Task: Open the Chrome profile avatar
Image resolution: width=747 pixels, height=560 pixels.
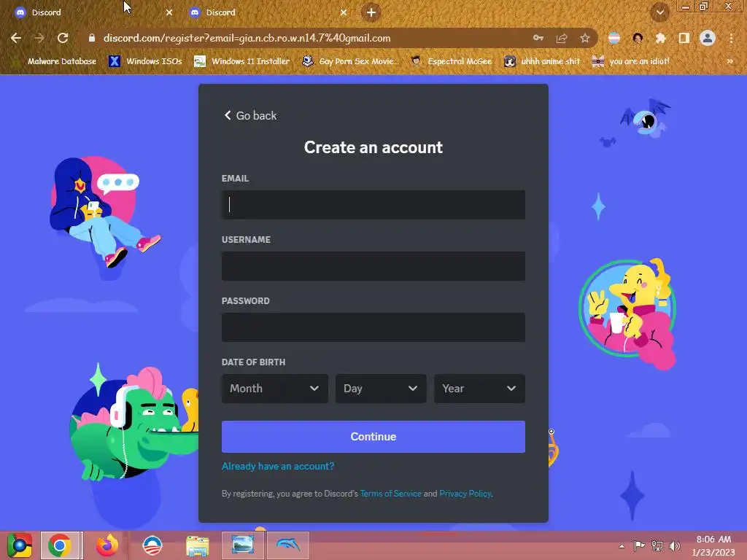Action: 708,38
